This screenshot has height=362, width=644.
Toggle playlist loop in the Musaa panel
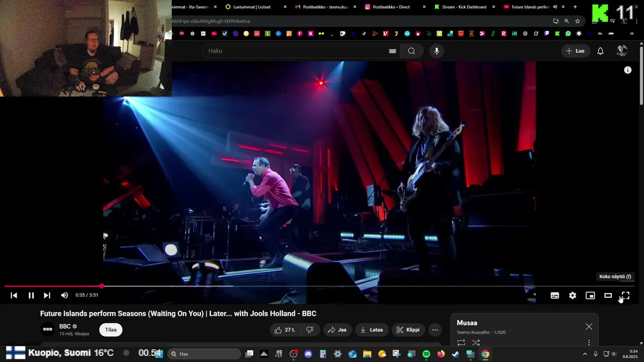click(461, 343)
